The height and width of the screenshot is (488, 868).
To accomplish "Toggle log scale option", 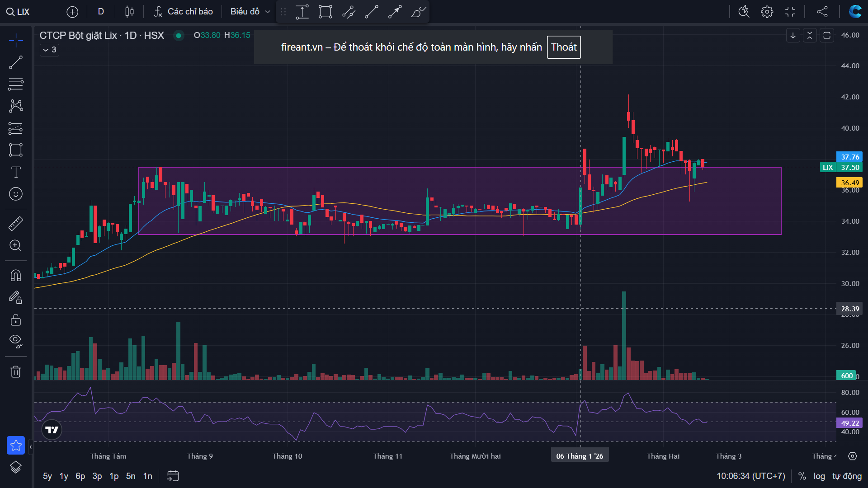I will pyautogui.click(x=819, y=476).
